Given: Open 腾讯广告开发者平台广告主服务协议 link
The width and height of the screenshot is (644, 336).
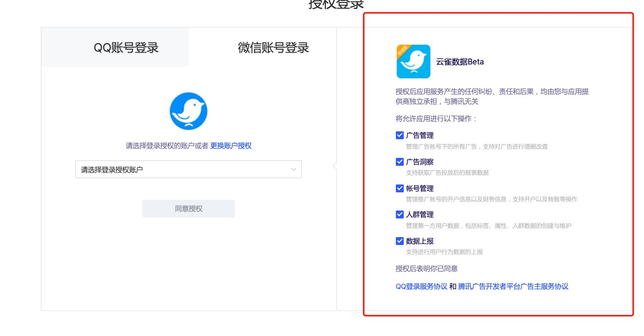Looking at the screenshot, I should coord(513,286).
